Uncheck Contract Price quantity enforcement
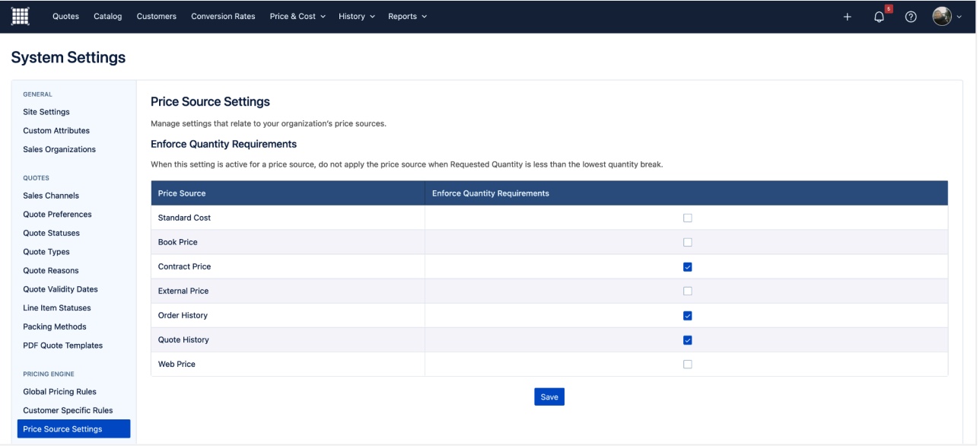Image resolution: width=980 pixels, height=446 pixels. point(688,267)
